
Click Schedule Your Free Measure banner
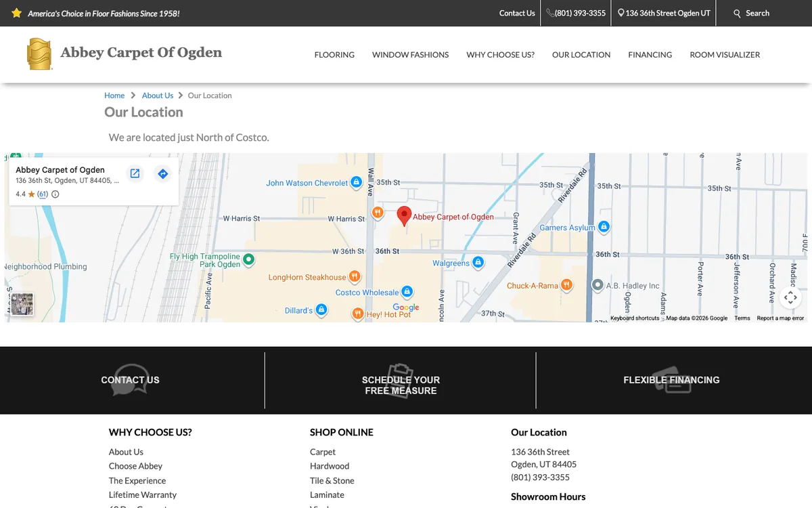coord(401,385)
